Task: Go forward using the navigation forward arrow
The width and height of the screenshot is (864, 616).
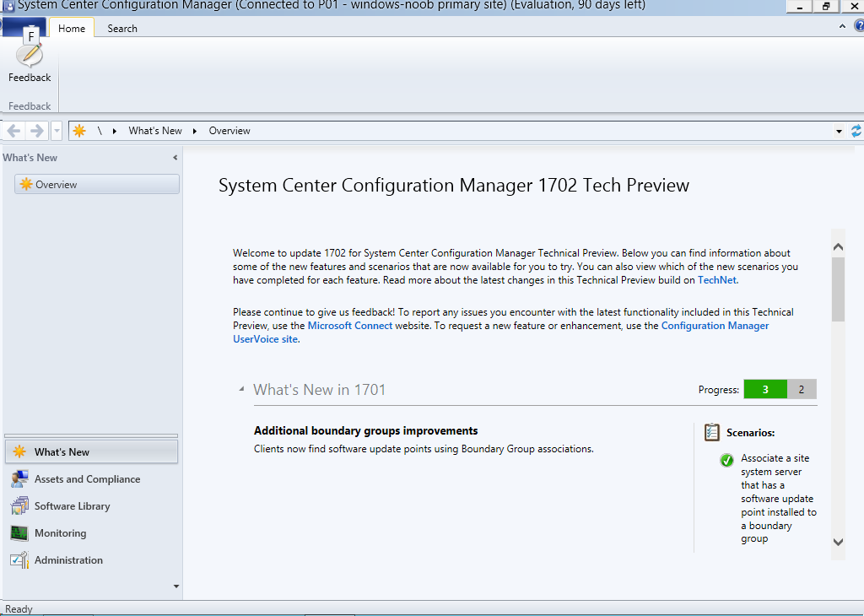Action: [37, 131]
